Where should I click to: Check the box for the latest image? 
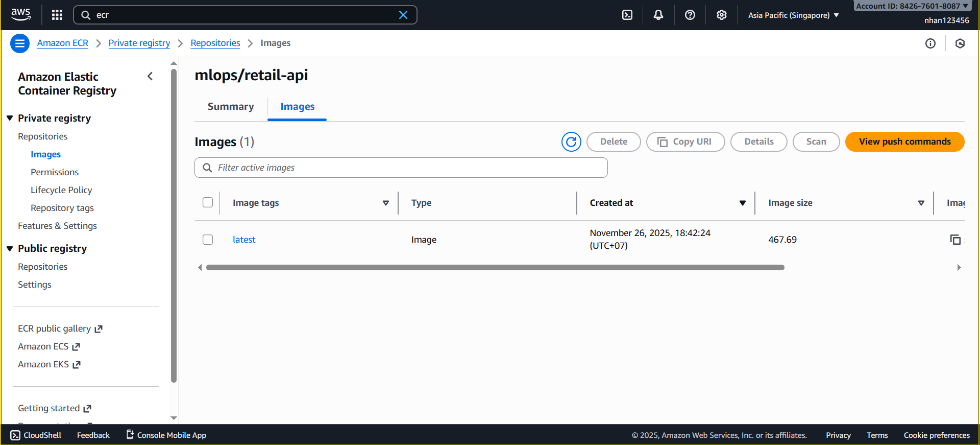(208, 240)
